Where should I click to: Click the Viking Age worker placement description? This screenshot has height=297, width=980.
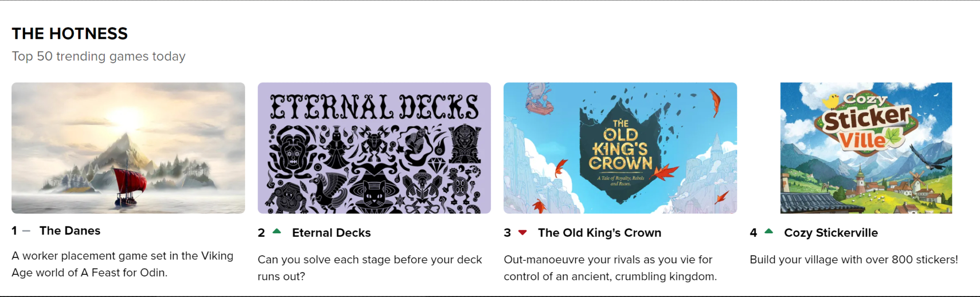click(122, 264)
